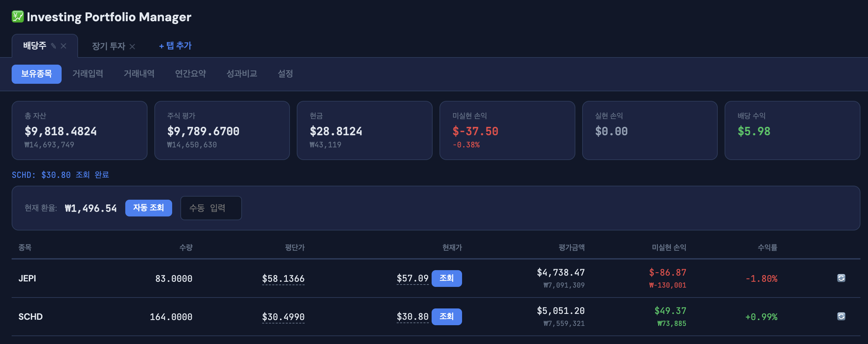This screenshot has height=344, width=868.
Task: Open the 거래입력 section
Action: point(88,74)
